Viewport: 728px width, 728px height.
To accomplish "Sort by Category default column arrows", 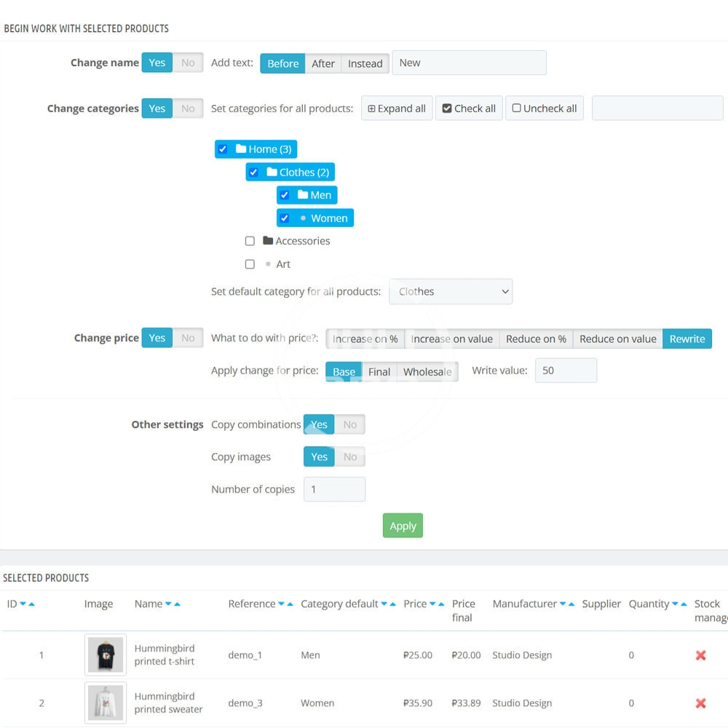I will click(x=389, y=604).
